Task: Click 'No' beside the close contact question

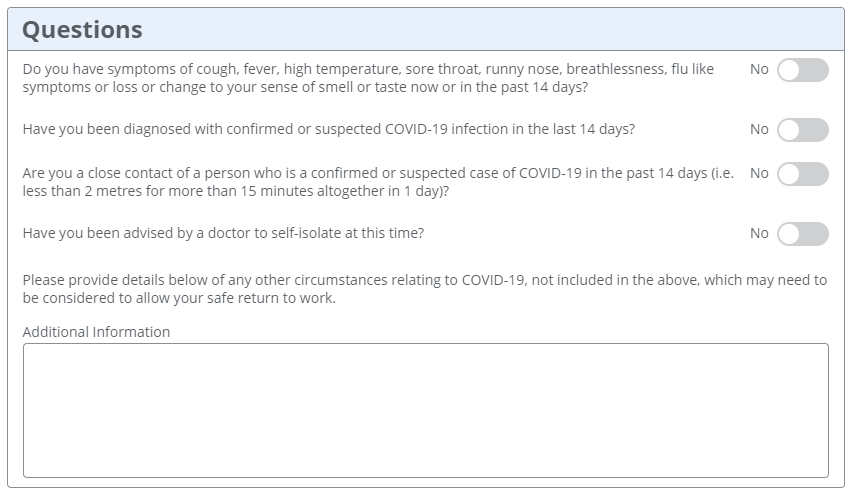Action: point(759,174)
